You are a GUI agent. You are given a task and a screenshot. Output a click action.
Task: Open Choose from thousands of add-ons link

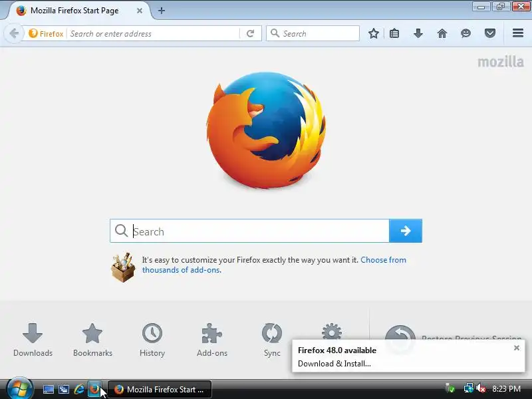(274, 265)
